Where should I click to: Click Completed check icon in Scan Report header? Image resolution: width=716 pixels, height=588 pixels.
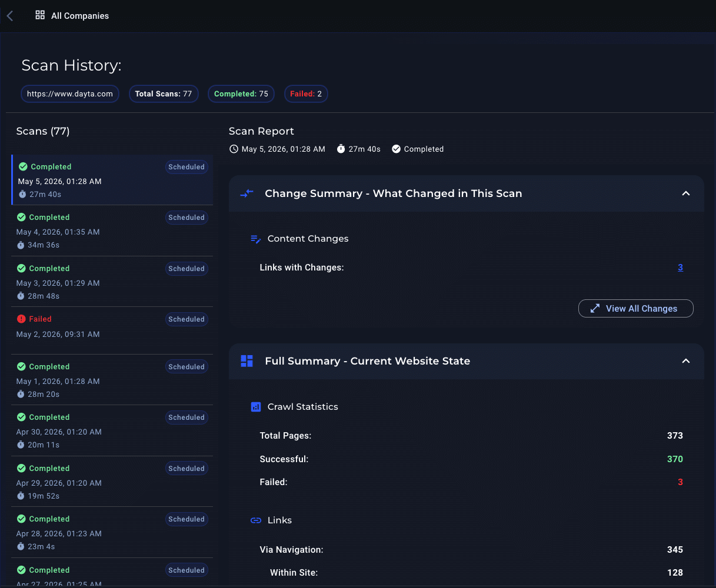pyautogui.click(x=396, y=149)
